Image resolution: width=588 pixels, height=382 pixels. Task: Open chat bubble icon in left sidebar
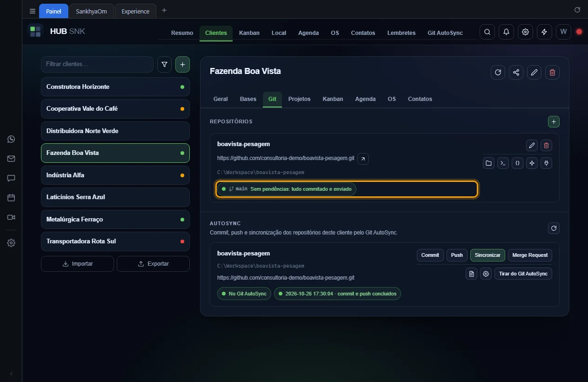coord(11,178)
